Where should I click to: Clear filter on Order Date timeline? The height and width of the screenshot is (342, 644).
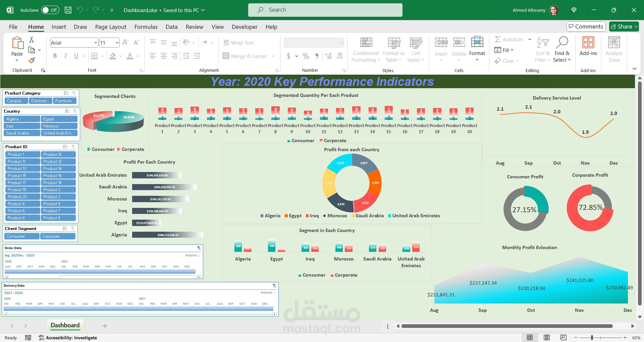(199, 248)
